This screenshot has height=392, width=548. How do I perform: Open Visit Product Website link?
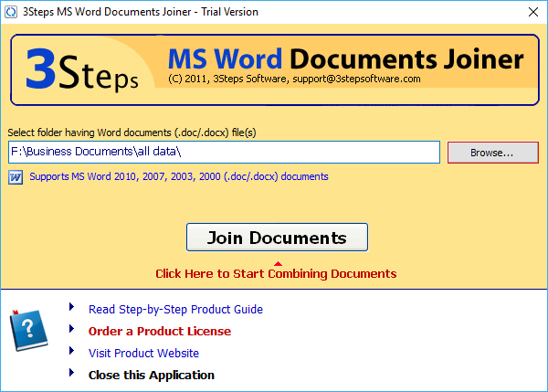[143, 354]
